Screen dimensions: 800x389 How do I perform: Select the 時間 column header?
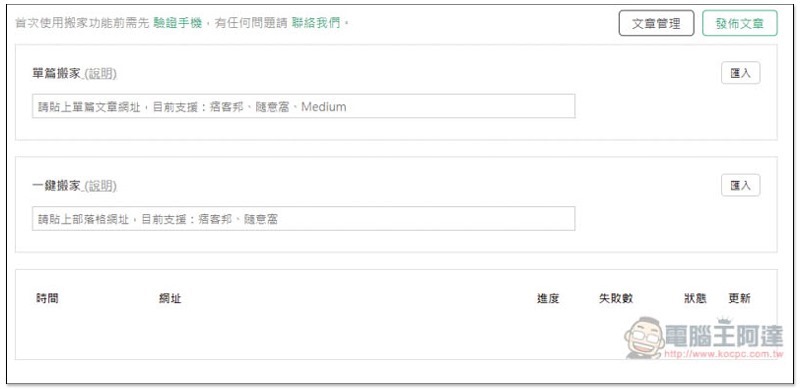tap(47, 299)
